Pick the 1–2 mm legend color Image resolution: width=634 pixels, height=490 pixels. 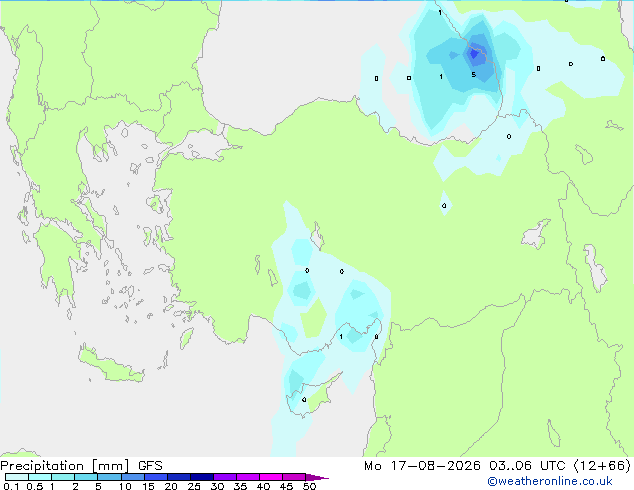point(63,477)
